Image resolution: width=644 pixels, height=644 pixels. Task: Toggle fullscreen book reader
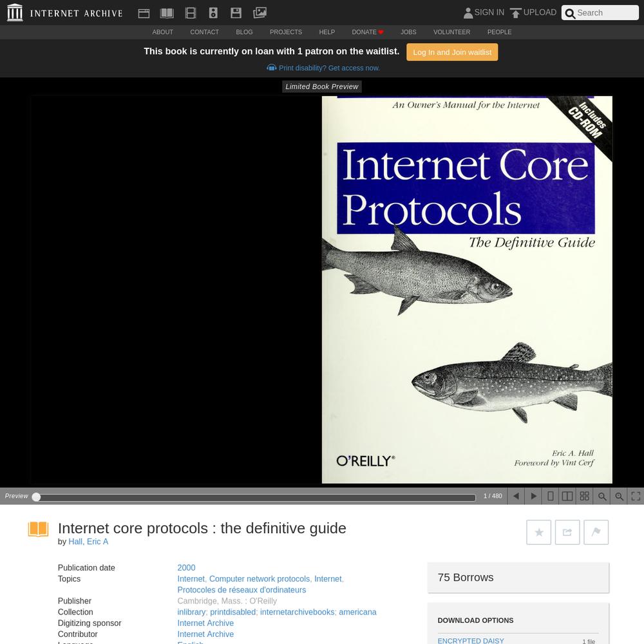tap(636, 496)
